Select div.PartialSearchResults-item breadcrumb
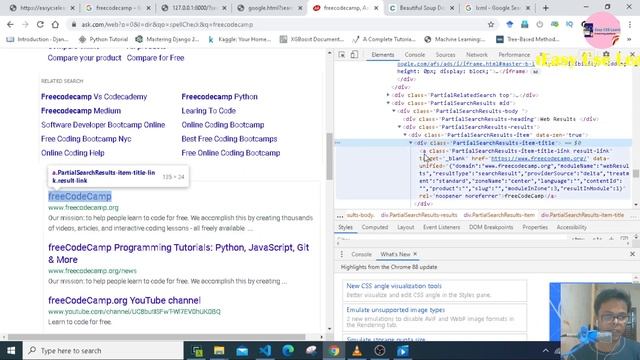The height and width of the screenshot is (360, 640). 499,215
